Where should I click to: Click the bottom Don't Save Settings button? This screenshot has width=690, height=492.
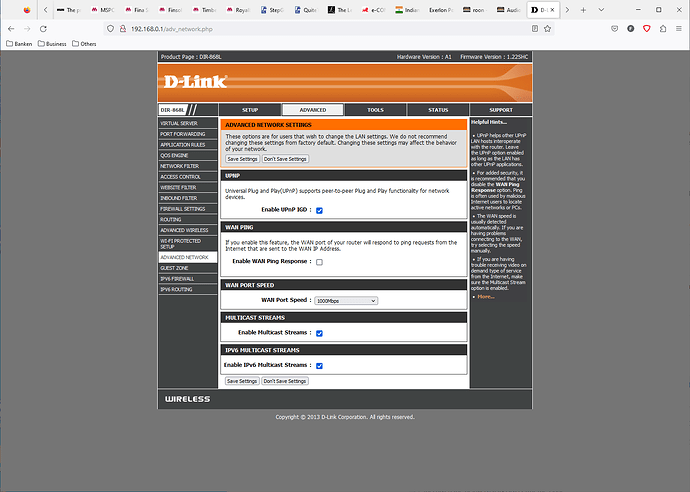[285, 381]
